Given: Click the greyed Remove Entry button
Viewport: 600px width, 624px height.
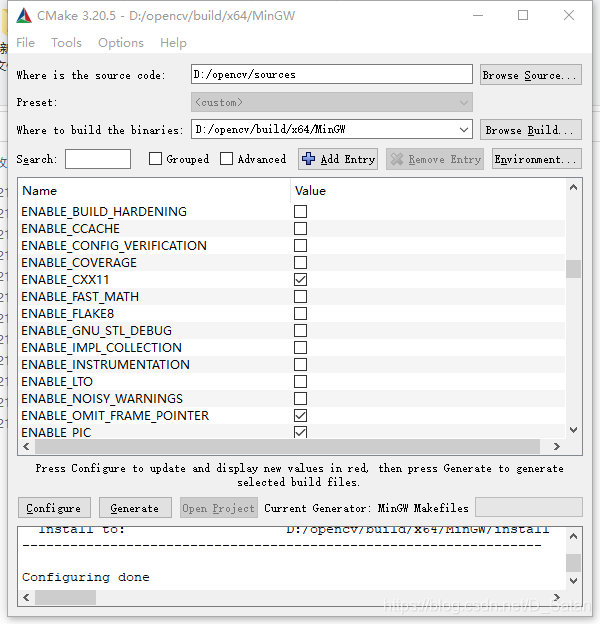Looking at the screenshot, I should [x=435, y=159].
